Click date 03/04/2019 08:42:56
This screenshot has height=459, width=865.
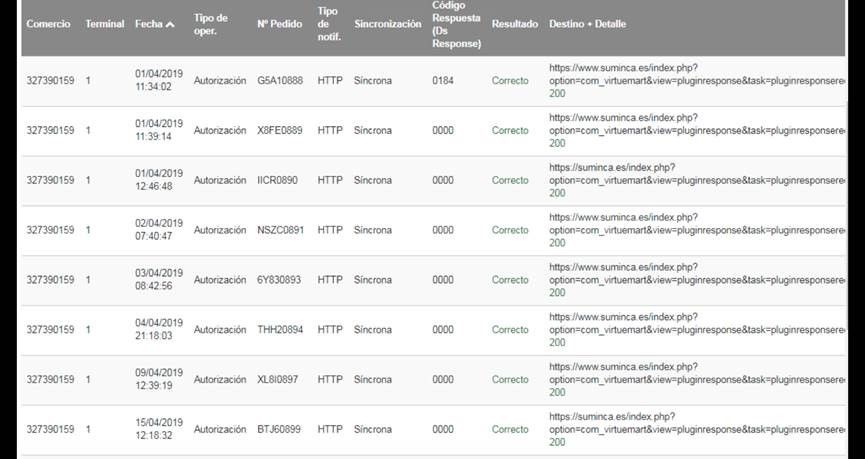click(159, 280)
